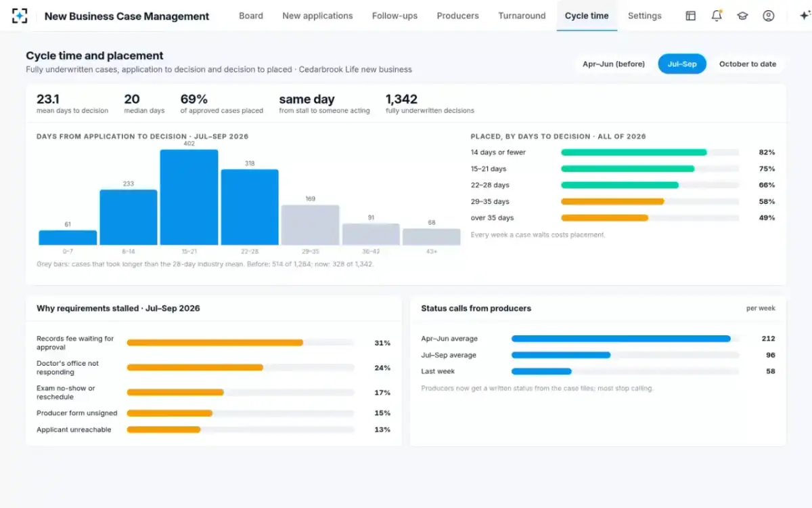Click 'Every week a case waits' note
This screenshot has width=812, height=508.
(538, 235)
